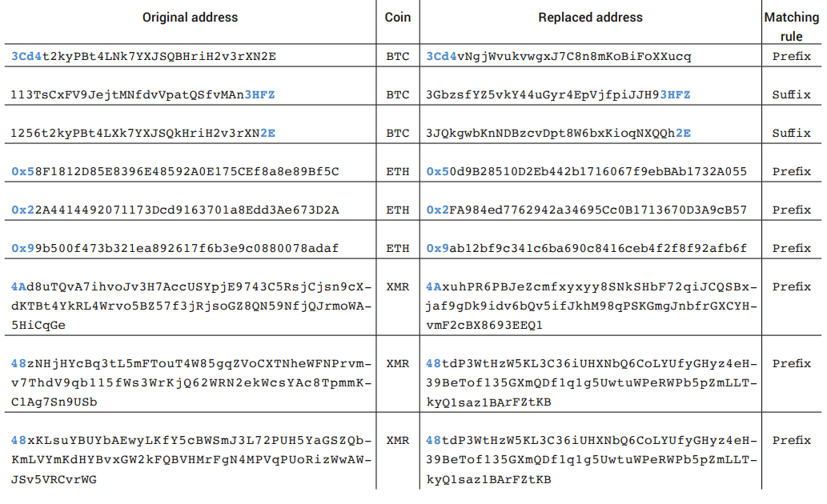Click replaced address starting with 3Cd4vNgj
This screenshot has width=827, height=504.
558,57
